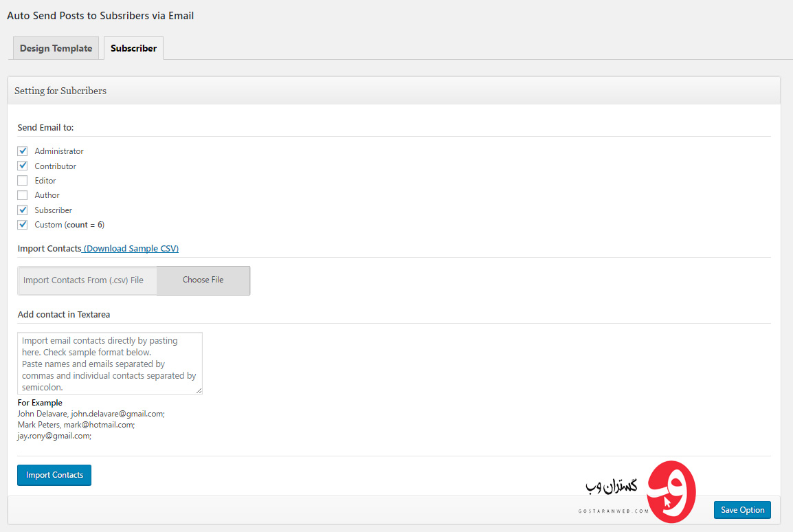Uncheck the Administrator checkbox

[x=23, y=151]
